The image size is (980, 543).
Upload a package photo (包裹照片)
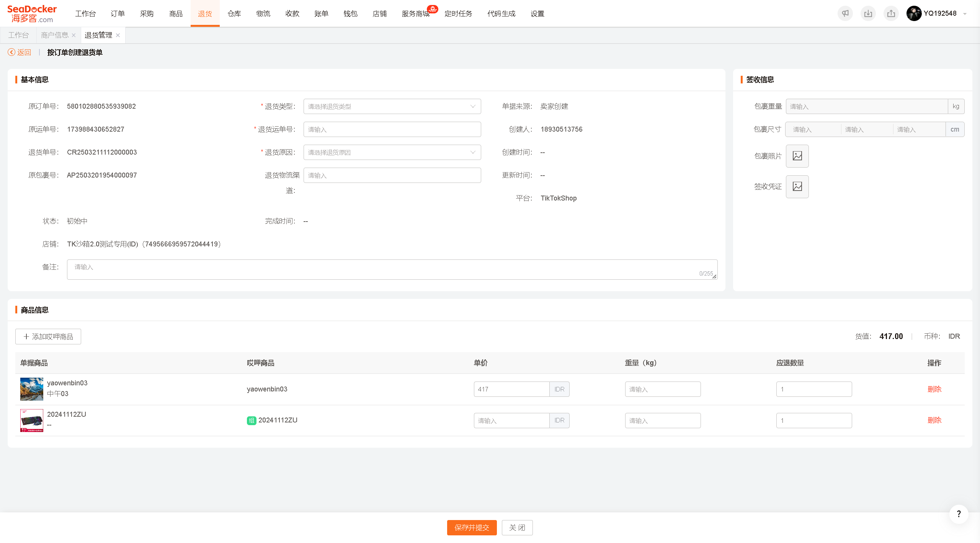(797, 156)
